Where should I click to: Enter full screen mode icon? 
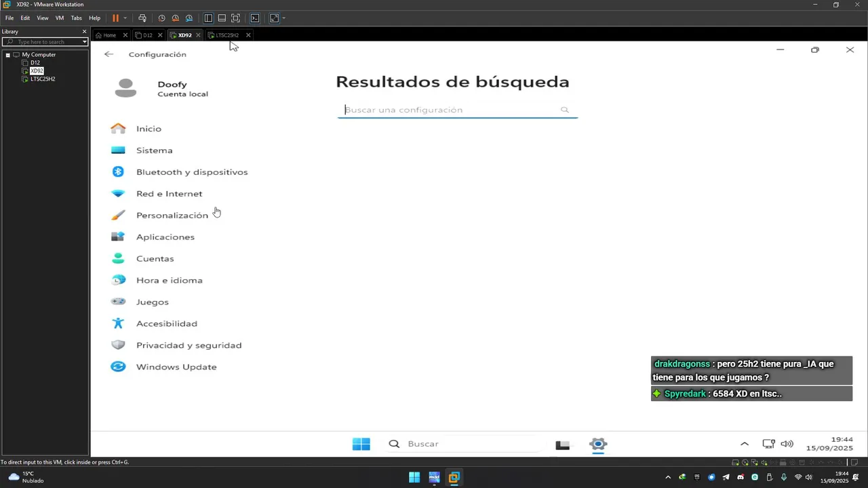(x=235, y=18)
